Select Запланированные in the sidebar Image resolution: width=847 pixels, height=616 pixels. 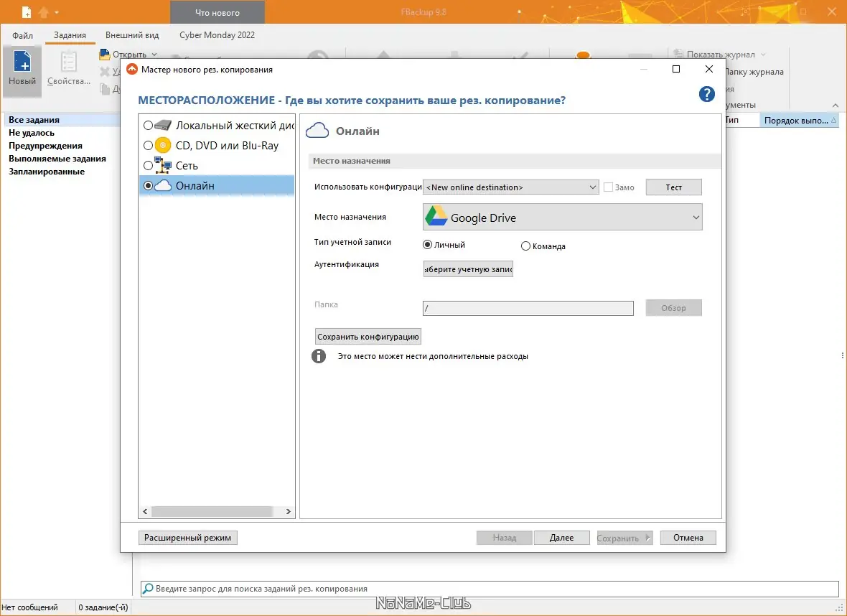point(47,172)
